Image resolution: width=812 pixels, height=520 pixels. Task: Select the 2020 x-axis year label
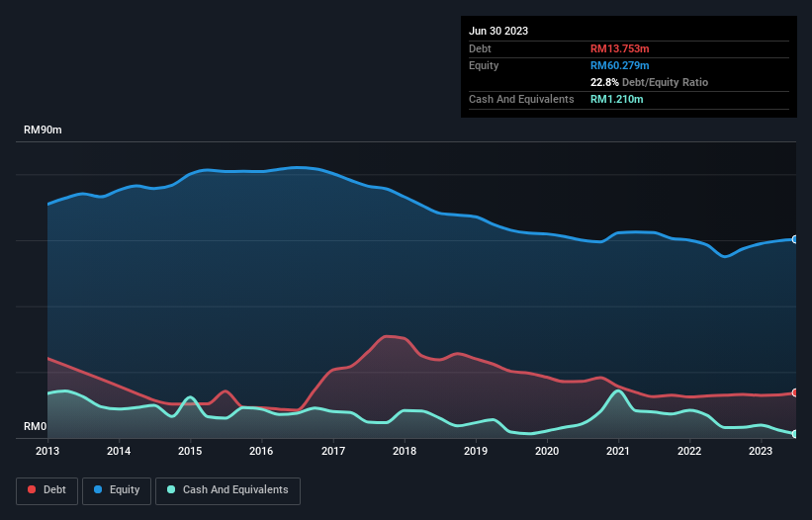point(547,451)
